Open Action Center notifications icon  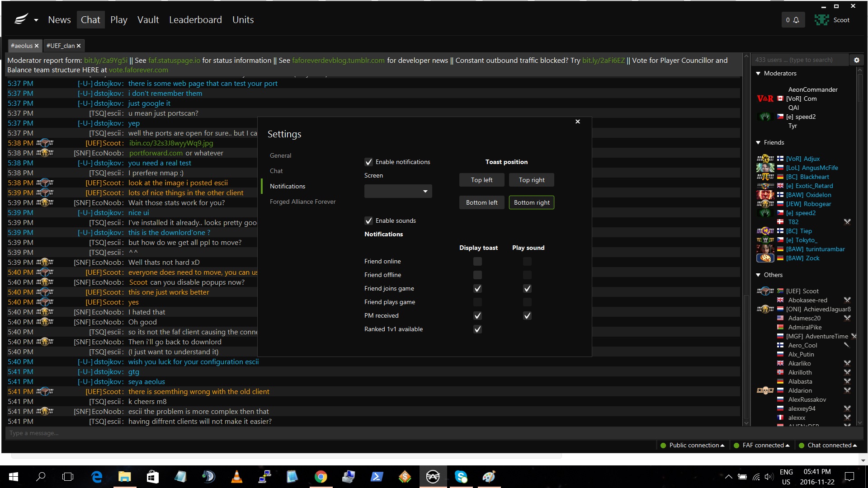point(849,477)
